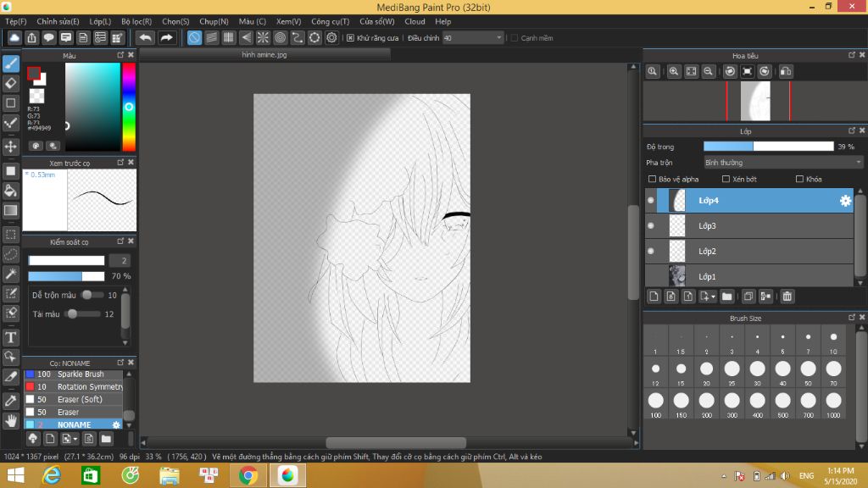Screen dimensions: 868x488
Task: Open the Chỉnh sửa(E) menu
Action: tap(58, 21)
